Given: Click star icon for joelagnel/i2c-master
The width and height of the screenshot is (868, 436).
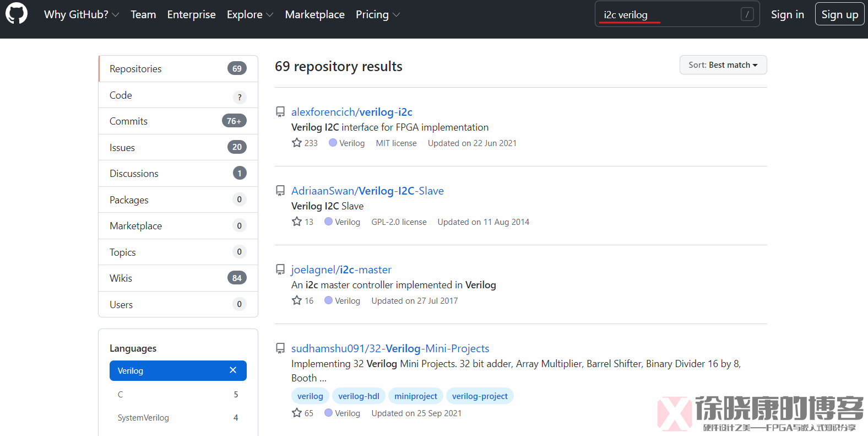Looking at the screenshot, I should point(297,300).
